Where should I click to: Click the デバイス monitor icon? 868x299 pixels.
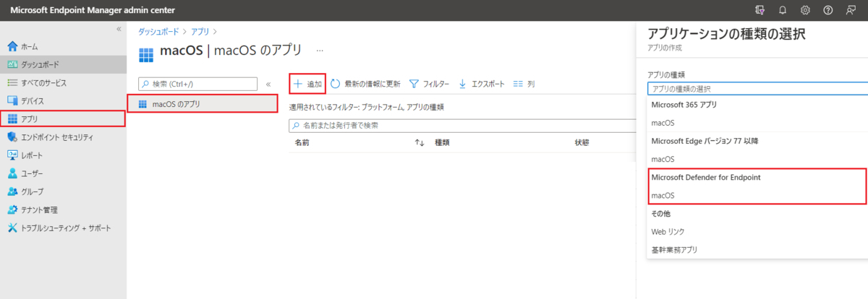(12, 100)
